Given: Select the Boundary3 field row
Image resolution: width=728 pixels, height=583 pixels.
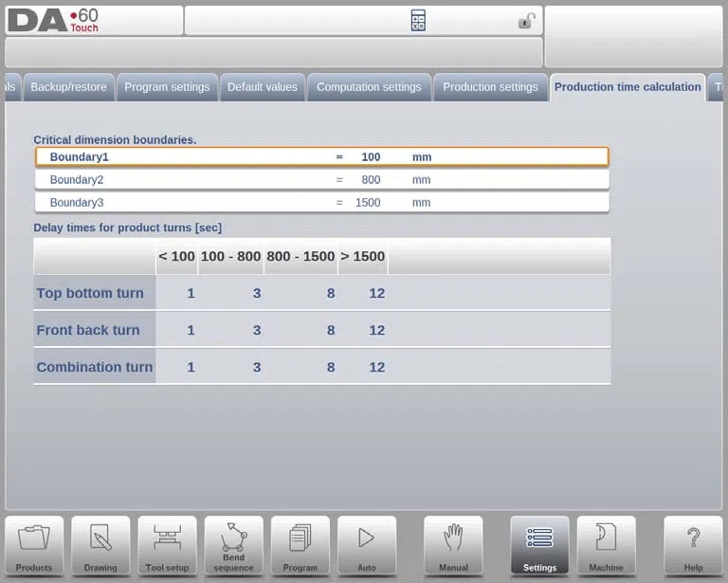Looking at the screenshot, I should point(321,202).
